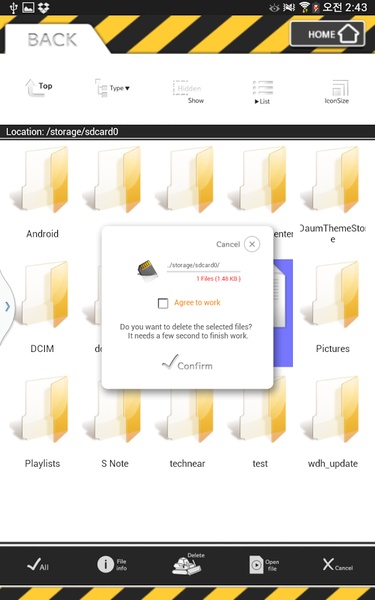View File info in bottom bar
This screenshot has height=600, width=375.
(111, 564)
